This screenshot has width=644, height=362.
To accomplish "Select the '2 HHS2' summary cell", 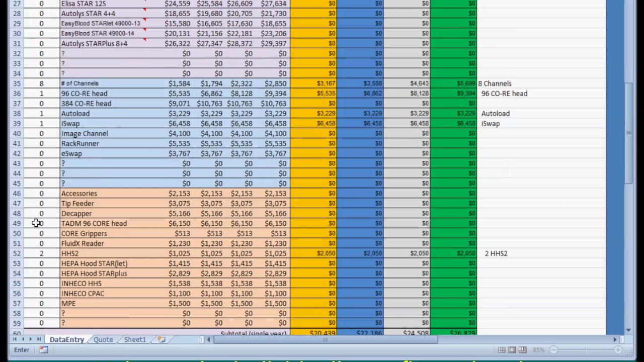I will (x=496, y=253).
